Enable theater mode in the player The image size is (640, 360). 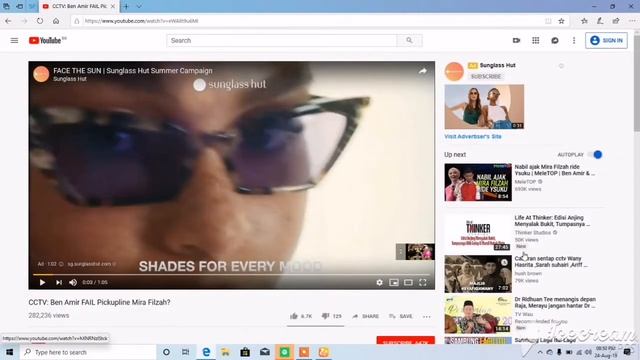point(408,282)
